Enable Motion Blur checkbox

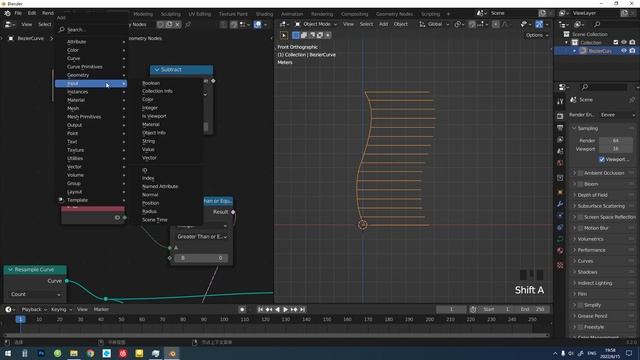(580, 228)
